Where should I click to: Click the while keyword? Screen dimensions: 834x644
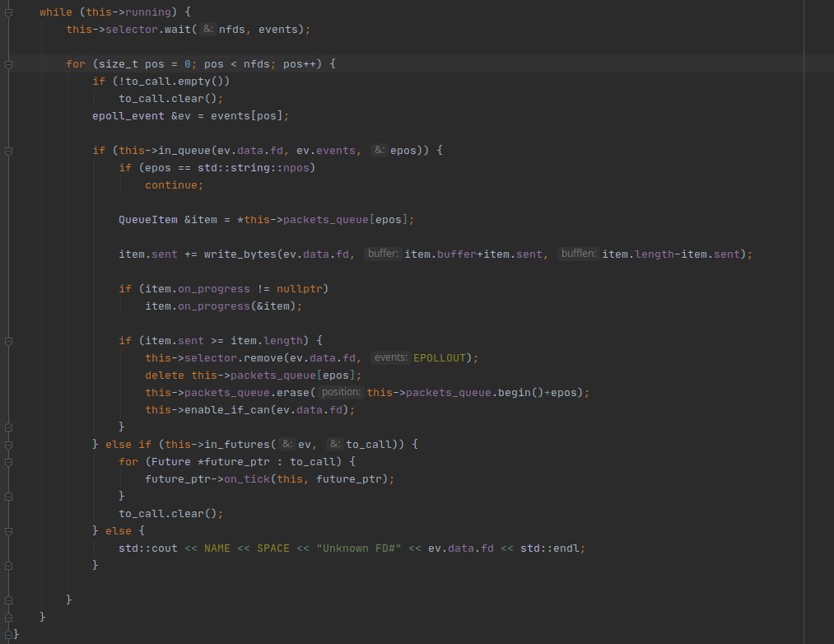click(x=55, y=12)
